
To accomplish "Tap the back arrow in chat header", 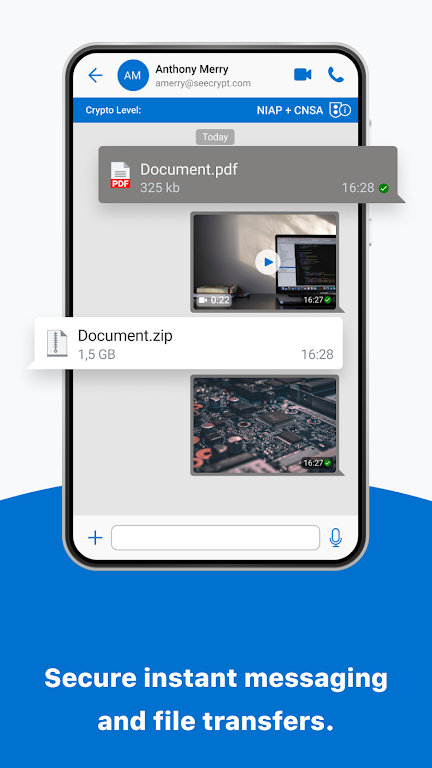I will [x=95, y=75].
